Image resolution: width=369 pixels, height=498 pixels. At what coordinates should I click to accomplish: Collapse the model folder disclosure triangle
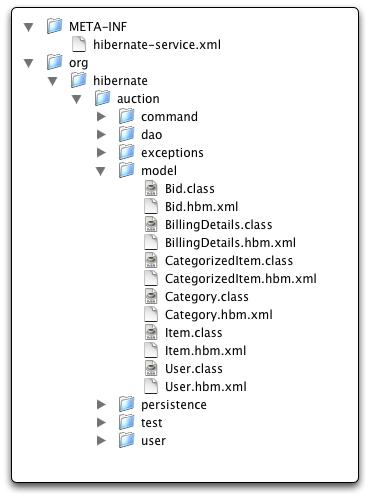(101, 171)
